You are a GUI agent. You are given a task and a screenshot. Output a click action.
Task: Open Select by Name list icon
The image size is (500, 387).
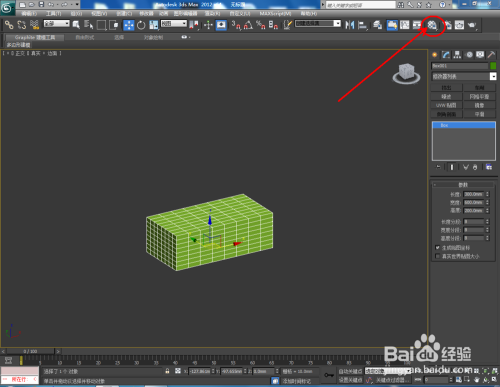(88, 25)
